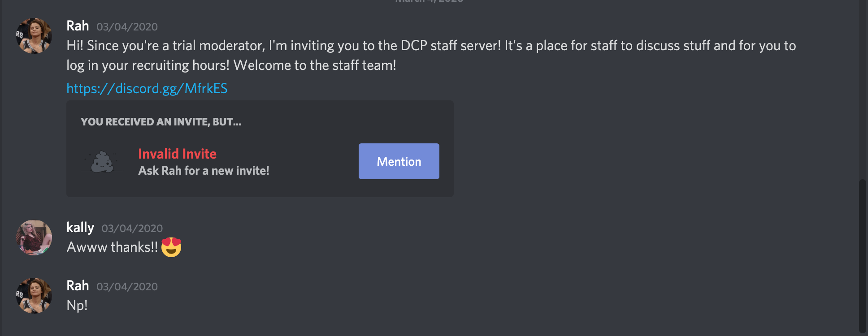Click the "YOU RECEIVED AN INVITE, BUT..." header
Image resolution: width=868 pixels, height=336 pixels.
click(x=161, y=122)
